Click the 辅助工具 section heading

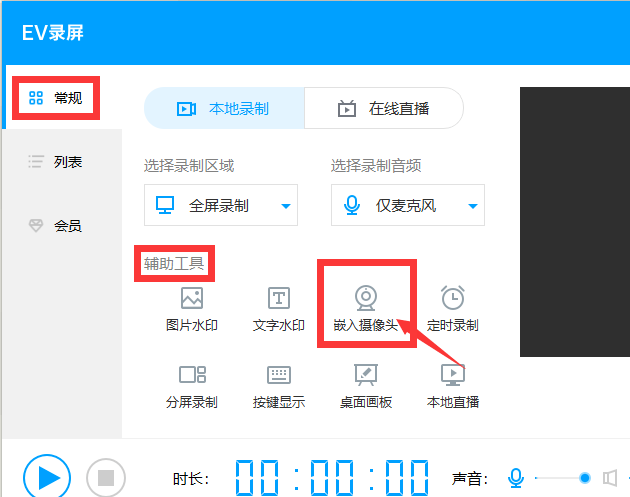tap(174, 264)
